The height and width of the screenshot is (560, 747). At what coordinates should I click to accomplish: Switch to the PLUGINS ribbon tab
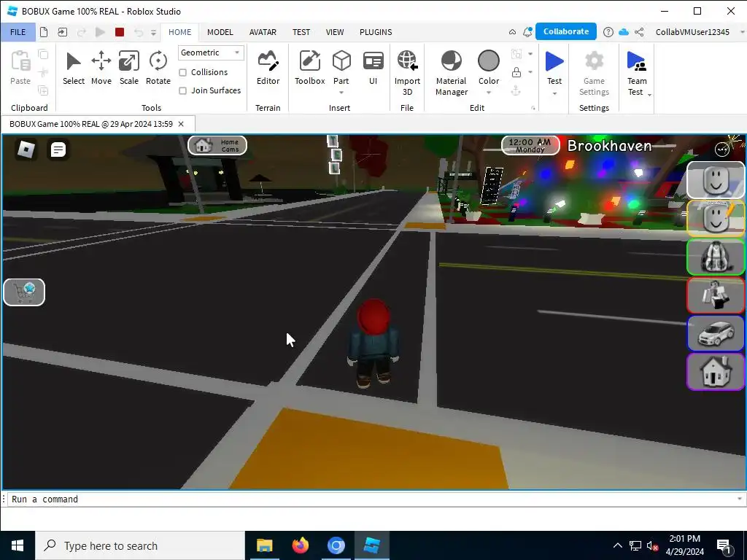coord(376,32)
